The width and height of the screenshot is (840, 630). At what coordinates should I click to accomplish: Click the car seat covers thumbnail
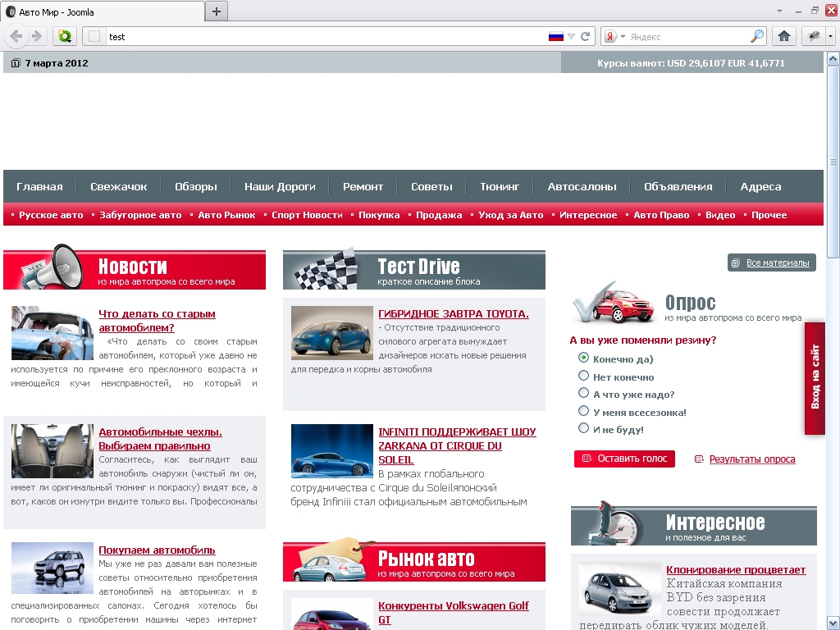tap(52, 450)
